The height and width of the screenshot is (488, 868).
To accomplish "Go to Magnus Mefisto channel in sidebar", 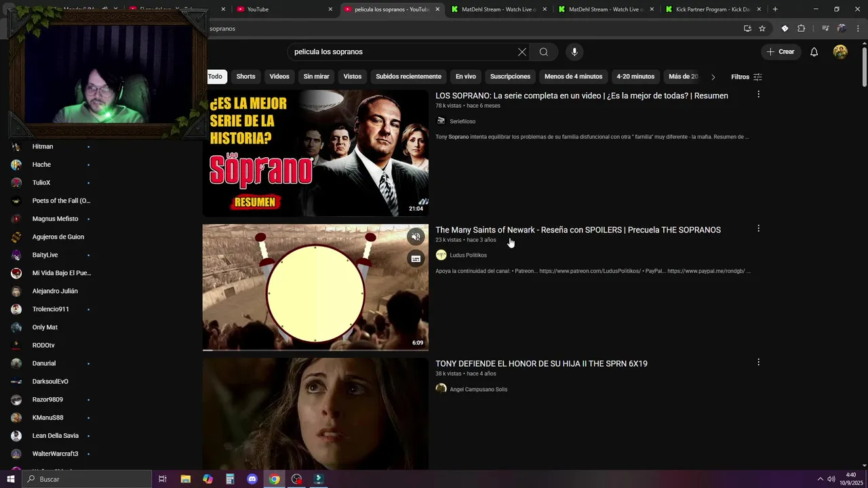I will pos(55,219).
